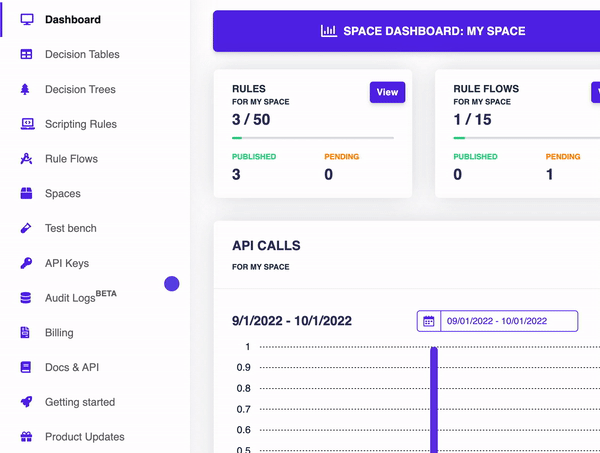
Task: Click the 0.7 y-axis label on chart
Action: click(243, 409)
